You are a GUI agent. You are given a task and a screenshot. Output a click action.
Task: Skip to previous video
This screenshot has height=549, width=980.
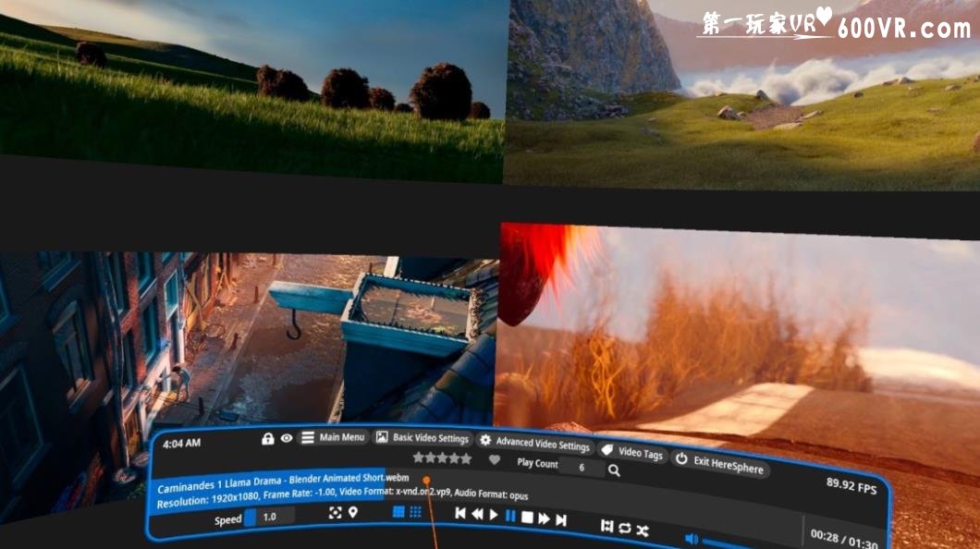460,513
